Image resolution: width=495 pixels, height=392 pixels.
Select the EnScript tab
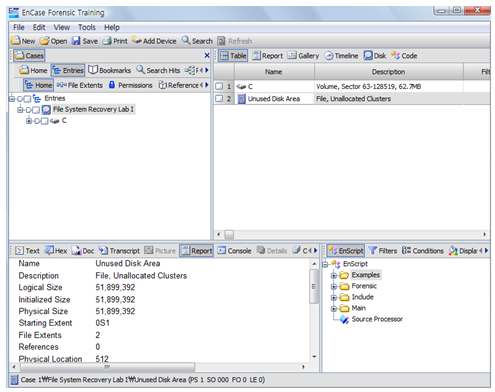pyautogui.click(x=346, y=251)
